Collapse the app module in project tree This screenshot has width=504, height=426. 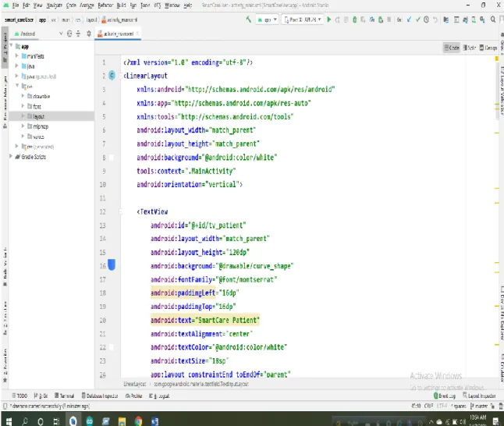[12, 46]
